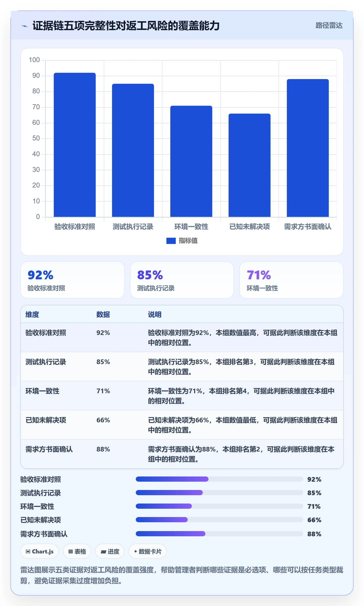364x606 pixels.
Task: Select the 71% cell in the table
Action: [x=103, y=391]
